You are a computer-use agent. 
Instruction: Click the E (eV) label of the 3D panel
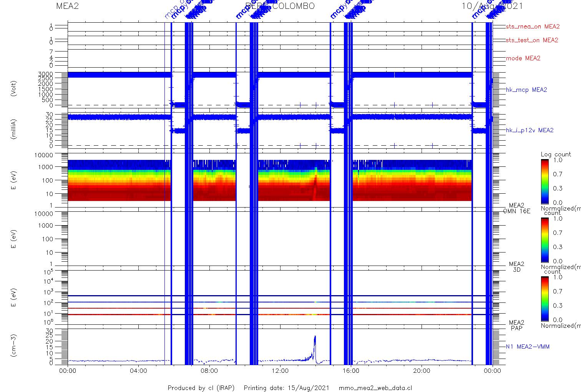(14, 239)
